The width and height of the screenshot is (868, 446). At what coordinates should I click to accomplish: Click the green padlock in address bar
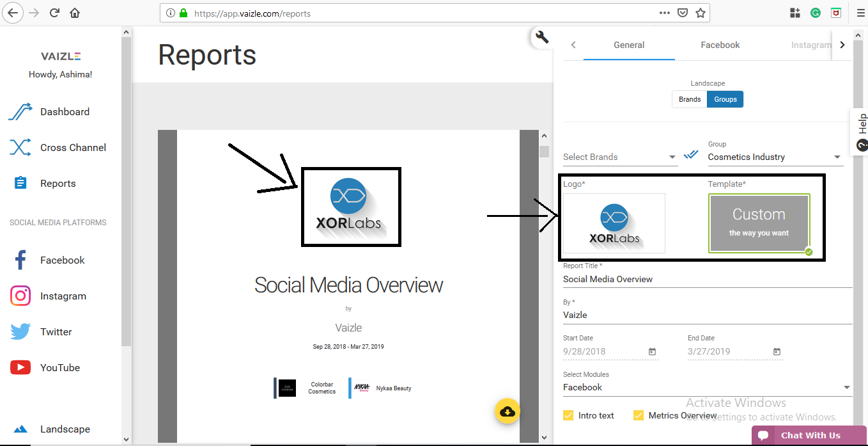184,13
